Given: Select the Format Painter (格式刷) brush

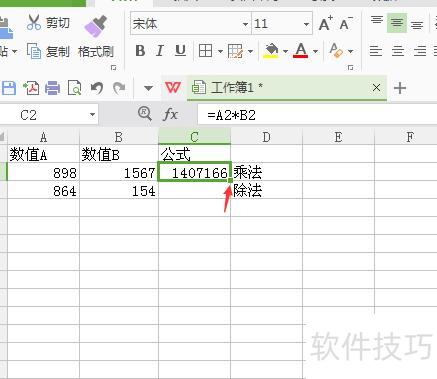Looking at the screenshot, I should point(96,37).
